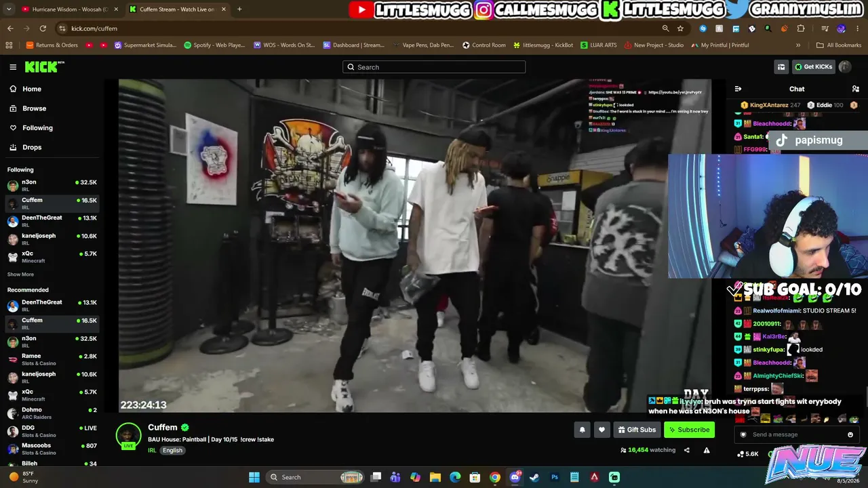Reload the current page

pos(43,28)
